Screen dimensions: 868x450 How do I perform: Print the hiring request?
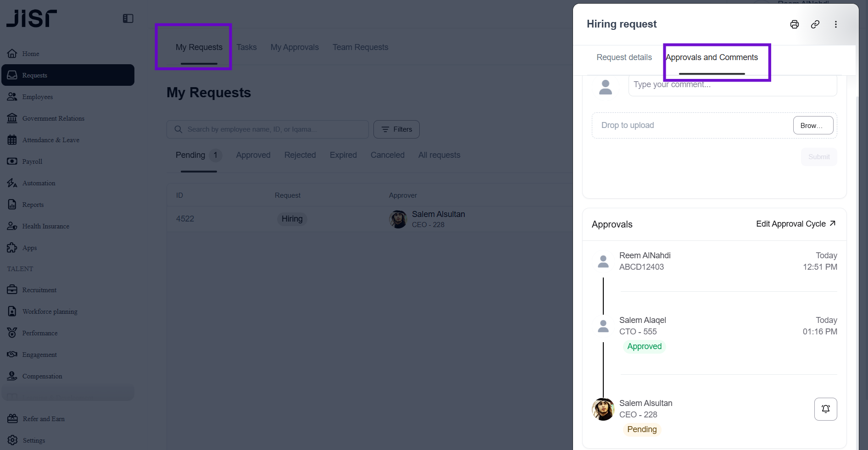tap(795, 24)
